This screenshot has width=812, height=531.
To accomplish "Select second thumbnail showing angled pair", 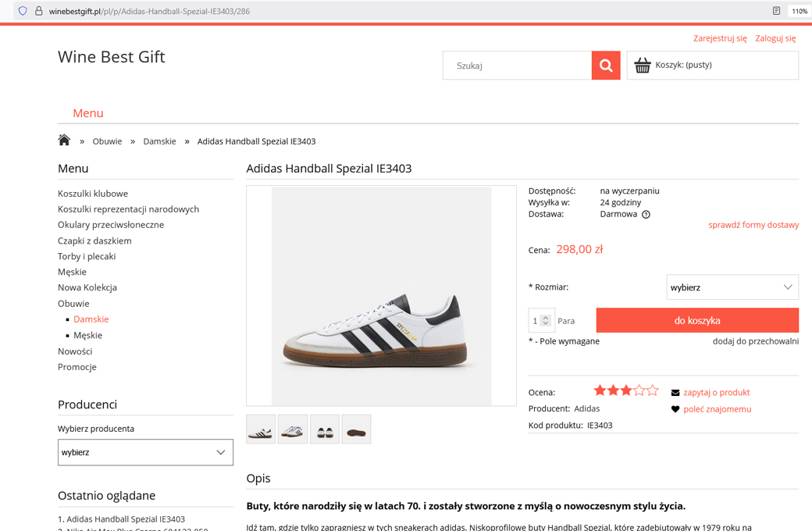I will [293, 429].
